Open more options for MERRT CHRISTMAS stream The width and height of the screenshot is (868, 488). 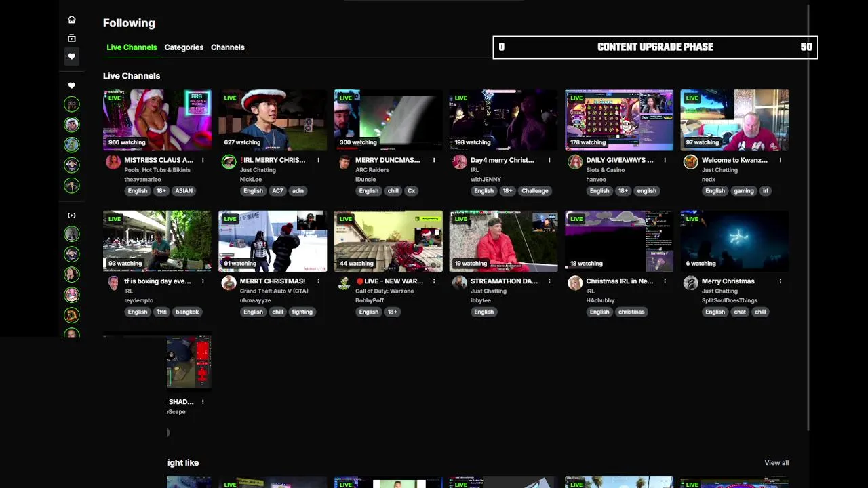318,281
